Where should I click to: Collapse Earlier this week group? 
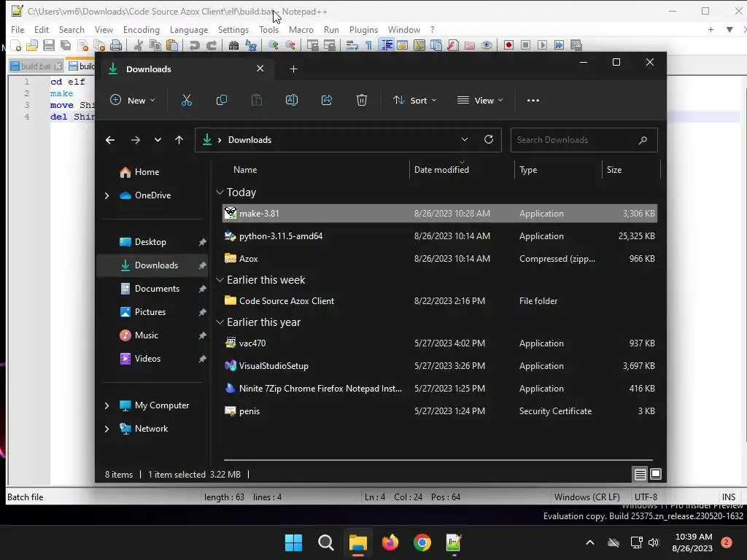pos(220,280)
